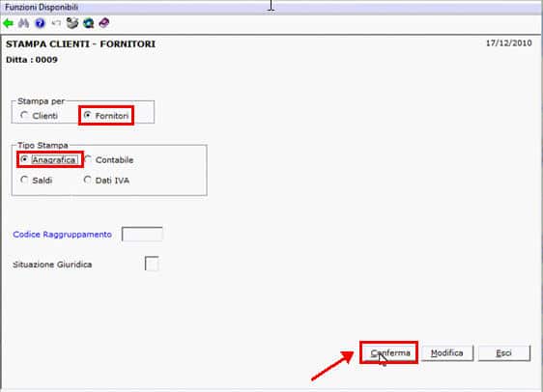This screenshot has width=543, height=392.
Task: Click the Modifica button
Action: click(x=447, y=353)
